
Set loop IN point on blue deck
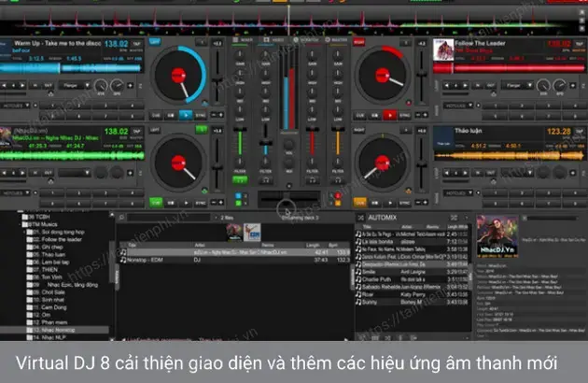[x=35, y=86]
